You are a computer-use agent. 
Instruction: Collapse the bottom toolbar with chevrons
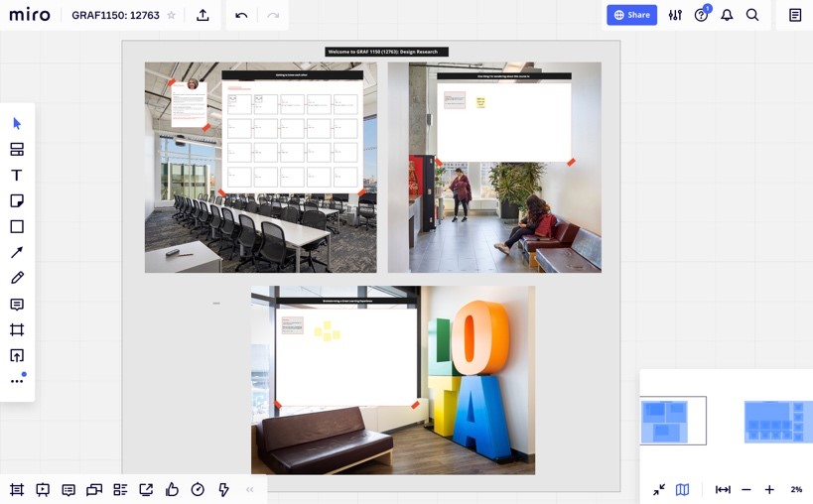[250, 489]
